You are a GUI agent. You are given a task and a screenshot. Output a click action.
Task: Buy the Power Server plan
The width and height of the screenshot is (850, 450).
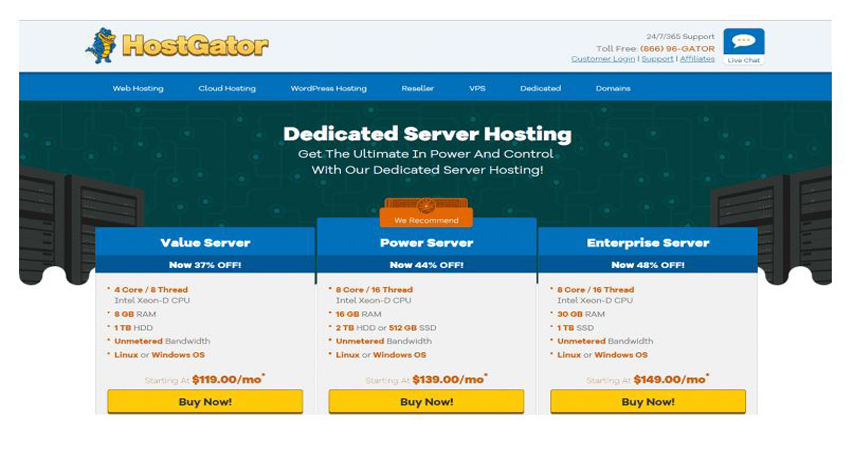(426, 402)
